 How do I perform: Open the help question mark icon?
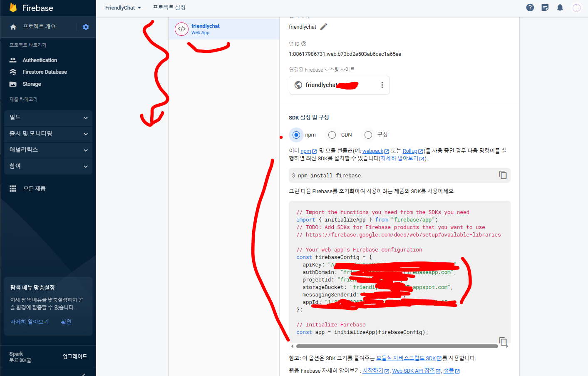[530, 7]
